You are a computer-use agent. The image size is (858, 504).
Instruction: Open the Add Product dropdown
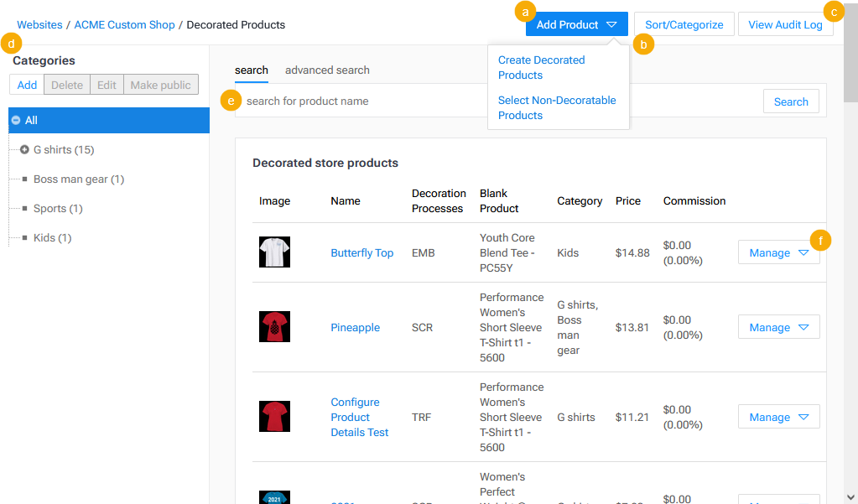point(576,23)
